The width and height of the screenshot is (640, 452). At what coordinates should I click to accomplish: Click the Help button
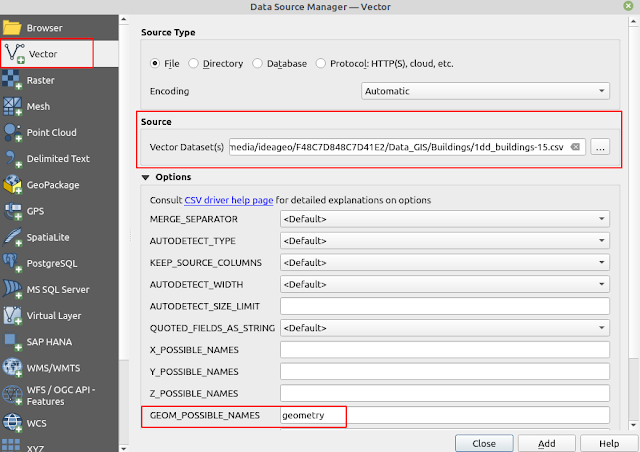pos(609,443)
